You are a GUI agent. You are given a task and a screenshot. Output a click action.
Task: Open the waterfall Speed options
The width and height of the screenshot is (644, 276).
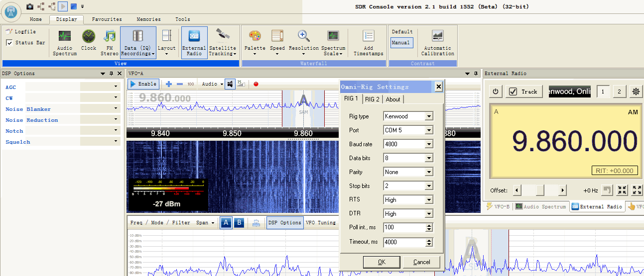click(277, 43)
